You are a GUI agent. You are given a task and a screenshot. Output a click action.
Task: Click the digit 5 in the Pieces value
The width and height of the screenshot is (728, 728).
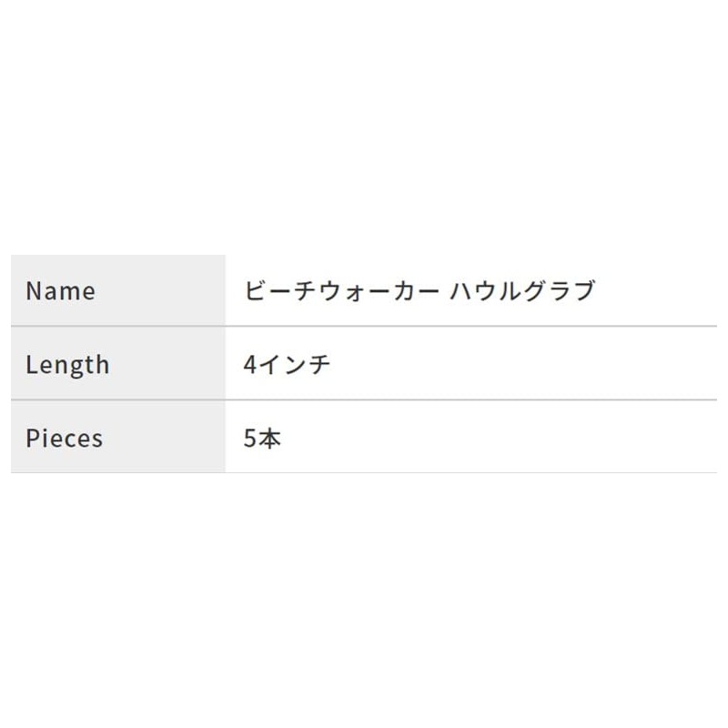tap(251, 439)
